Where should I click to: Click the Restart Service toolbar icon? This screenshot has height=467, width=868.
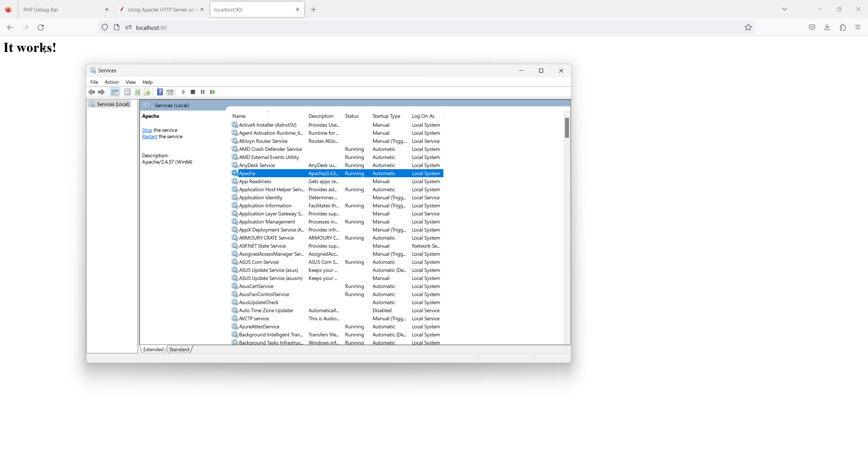tap(213, 92)
